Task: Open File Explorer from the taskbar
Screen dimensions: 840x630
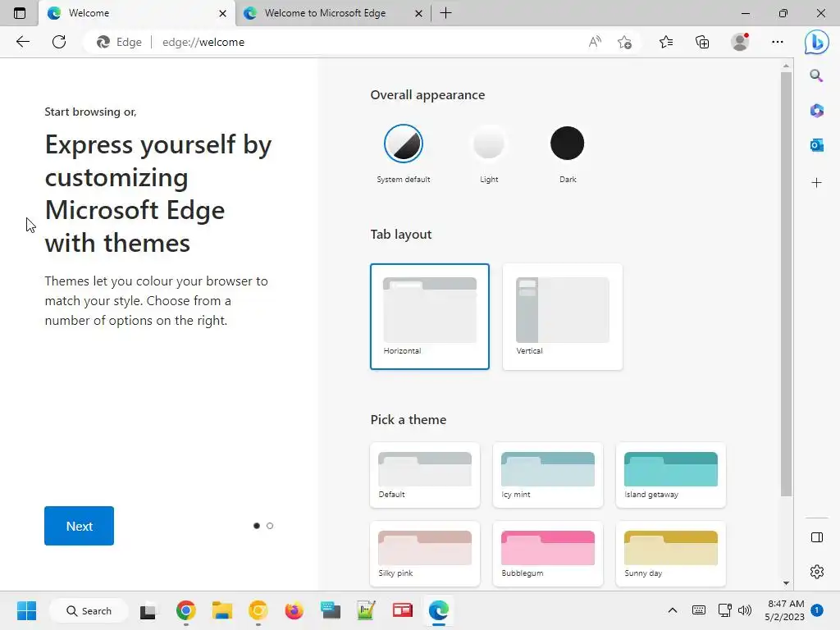Action: [x=221, y=610]
